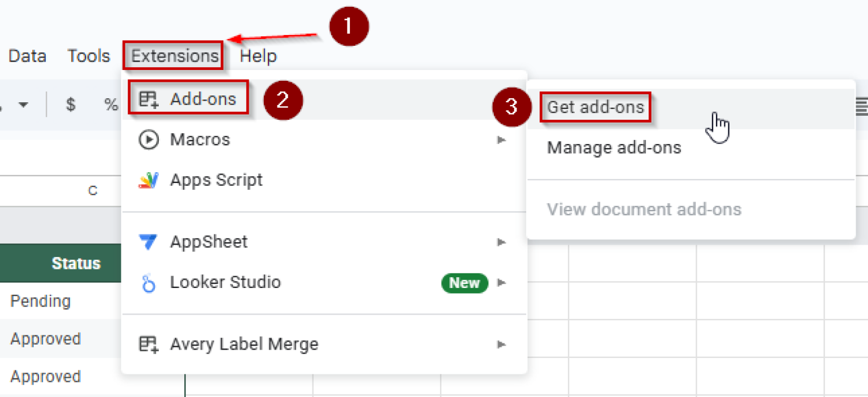Expand the Macros submenu arrow
Image resolution: width=868 pixels, height=397 pixels.
pyautogui.click(x=501, y=139)
